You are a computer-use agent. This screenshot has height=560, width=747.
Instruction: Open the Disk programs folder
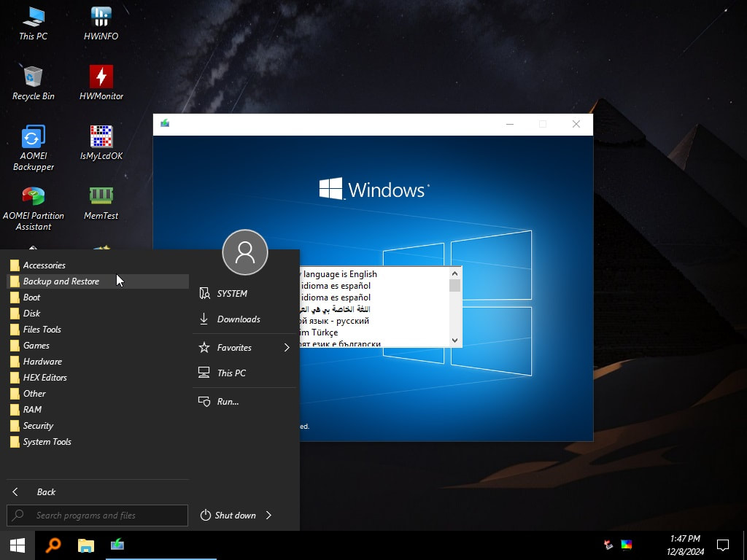[98, 314]
